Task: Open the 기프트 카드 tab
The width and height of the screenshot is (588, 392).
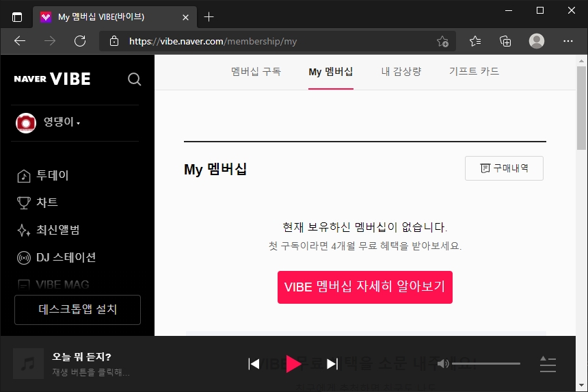Action: (x=474, y=71)
